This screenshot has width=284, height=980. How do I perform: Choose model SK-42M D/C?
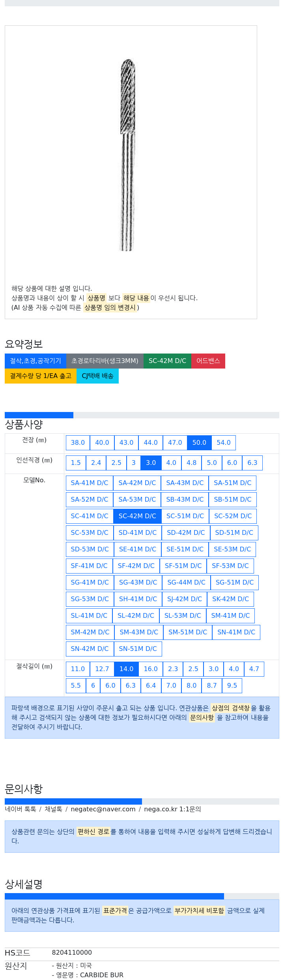[x=230, y=599]
